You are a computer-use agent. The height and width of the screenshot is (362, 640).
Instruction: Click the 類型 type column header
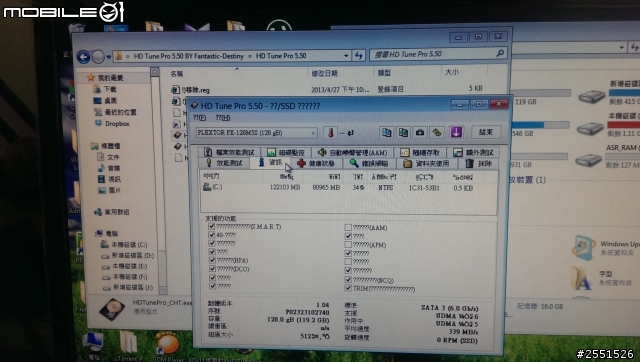[384, 73]
